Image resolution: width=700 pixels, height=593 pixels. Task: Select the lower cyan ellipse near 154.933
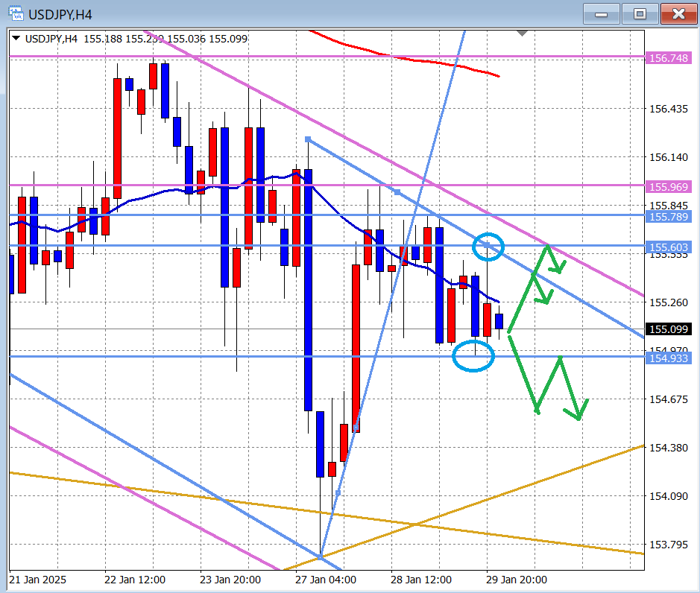473,355
